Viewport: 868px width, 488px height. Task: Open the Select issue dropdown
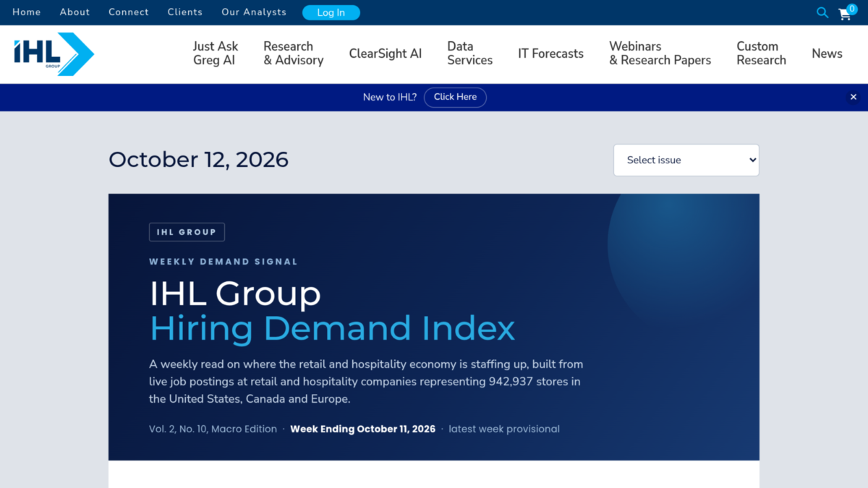click(686, 160)
